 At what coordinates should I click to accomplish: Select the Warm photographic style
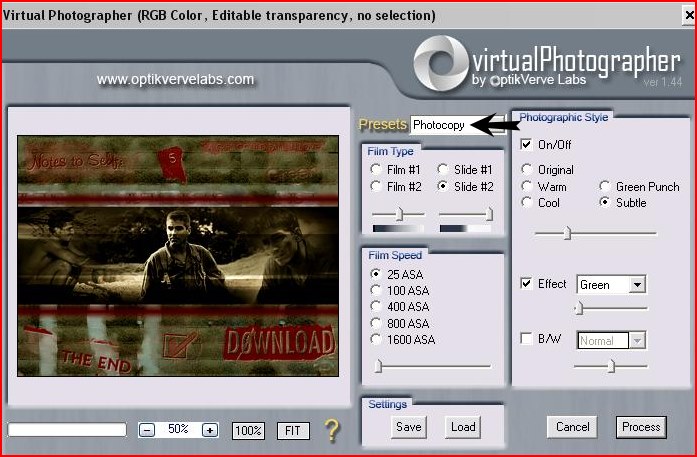point(527,187)
